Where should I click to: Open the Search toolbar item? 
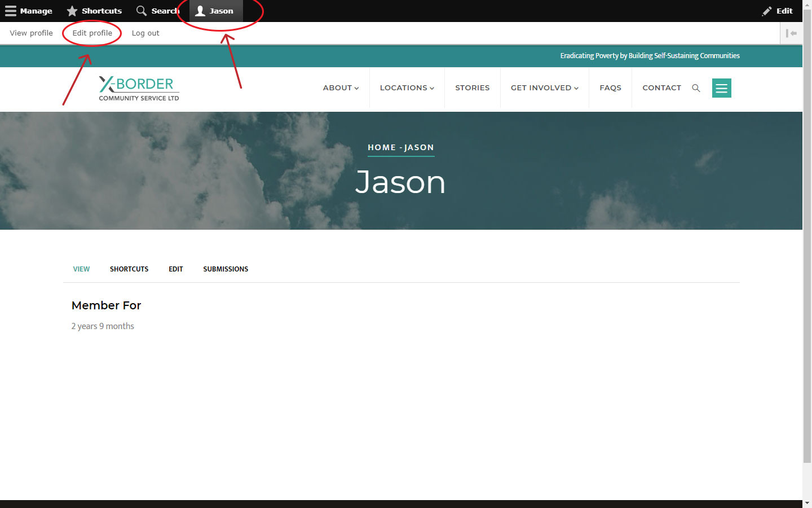tap(158, 11)
